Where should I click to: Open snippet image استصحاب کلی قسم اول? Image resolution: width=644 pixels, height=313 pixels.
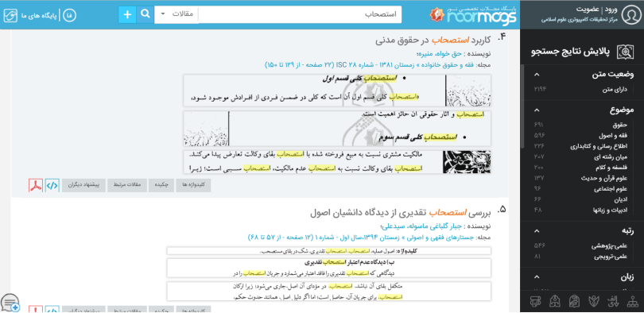click(337, 91)
